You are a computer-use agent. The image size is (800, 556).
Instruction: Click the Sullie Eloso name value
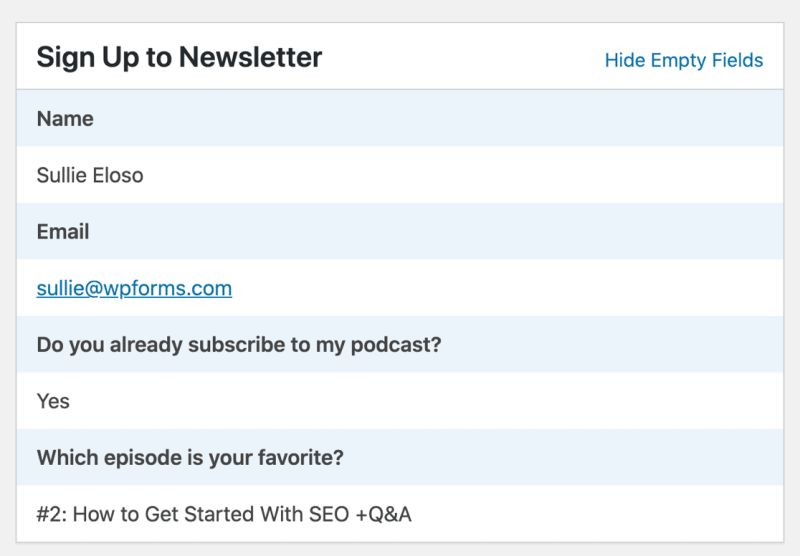coord(90,176)
